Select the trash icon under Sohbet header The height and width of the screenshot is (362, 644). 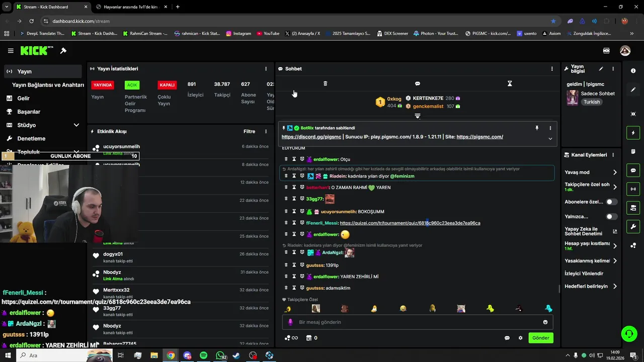pyautogui.click(x=325, y=83)
